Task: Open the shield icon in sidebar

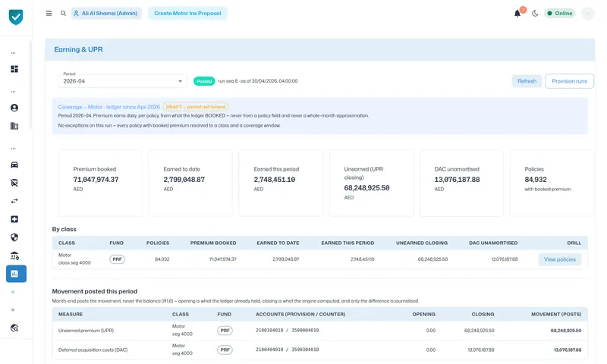Action: (x=14, y=237)
